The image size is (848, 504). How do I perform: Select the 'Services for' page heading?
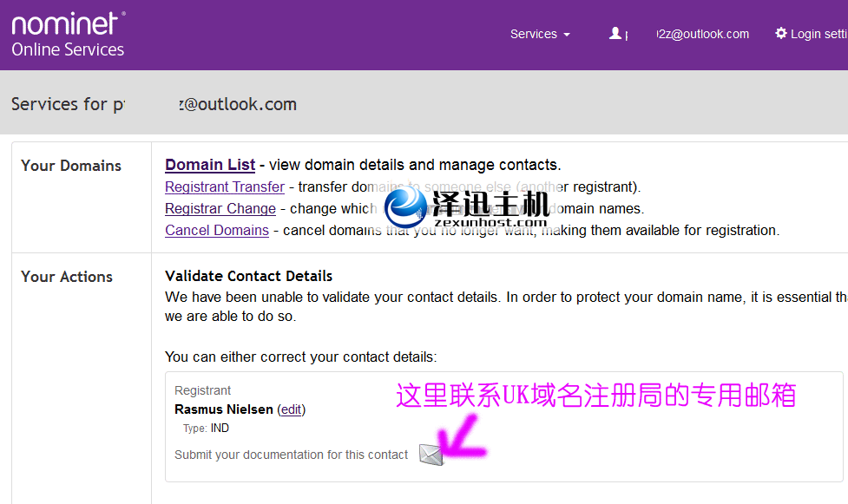(154, 104)
